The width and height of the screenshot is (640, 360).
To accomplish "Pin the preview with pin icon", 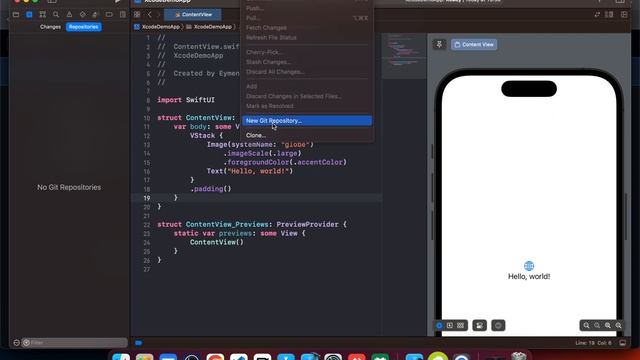I will click(440, 44).
